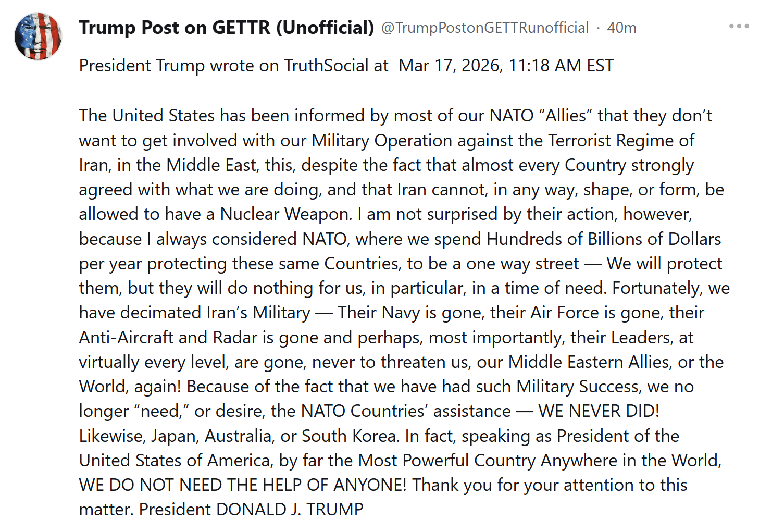Click the phrase 'NATO "Allies"' in the post
This screenshot has width=772, height=532.
541,116
